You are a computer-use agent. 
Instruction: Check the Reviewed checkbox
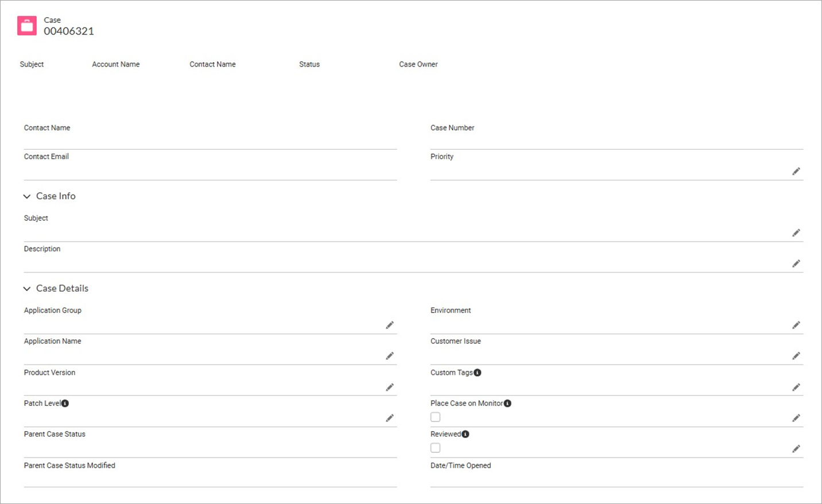[x=435, y=448]
